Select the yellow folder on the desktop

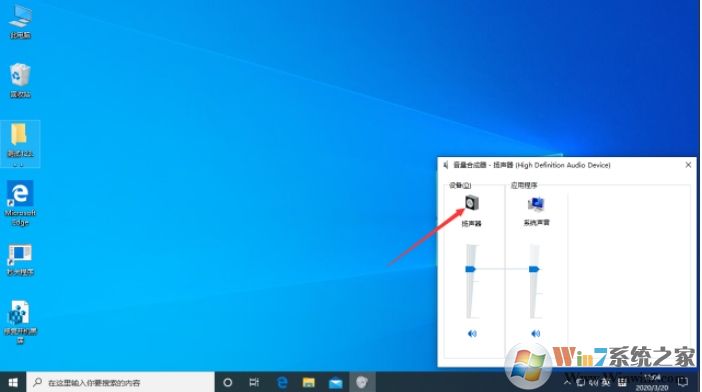click(x=20, y=143)
